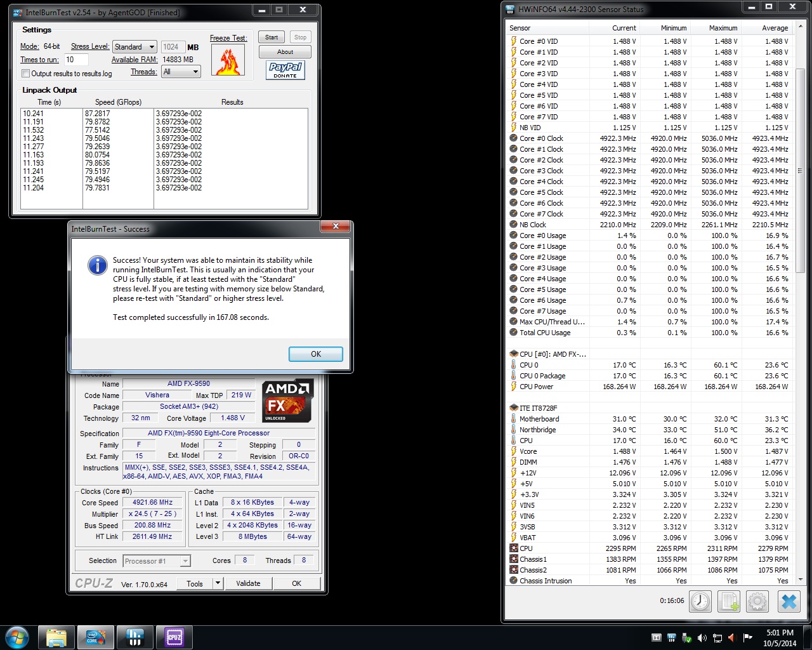Click the Maximum column header in HWiNFO
Image resolution: width=812 pixels, height=650 pixels.
click(716, 28)
